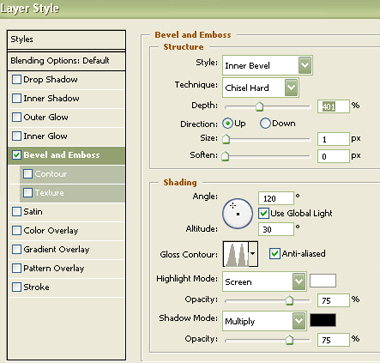This screenshot has height=363, width=380.
Task: Open the Style dropdown showing Inner Bevel
Action: point(267,65)
